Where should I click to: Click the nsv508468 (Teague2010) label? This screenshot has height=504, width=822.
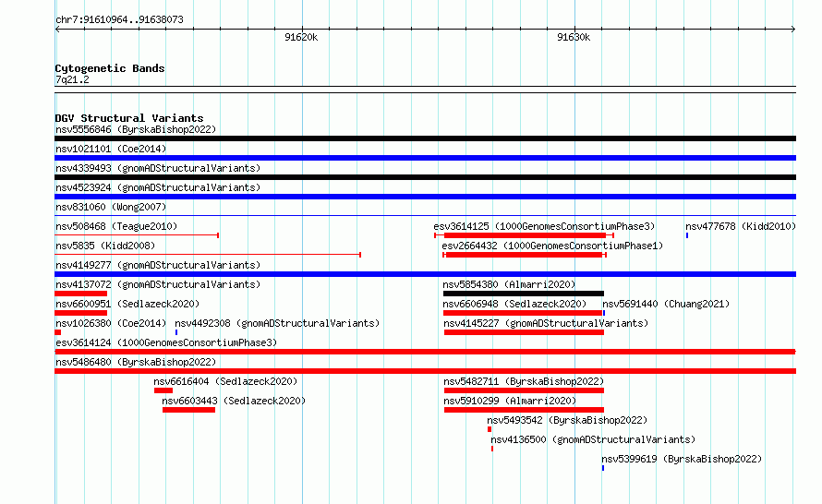click(x=116, y=226)
